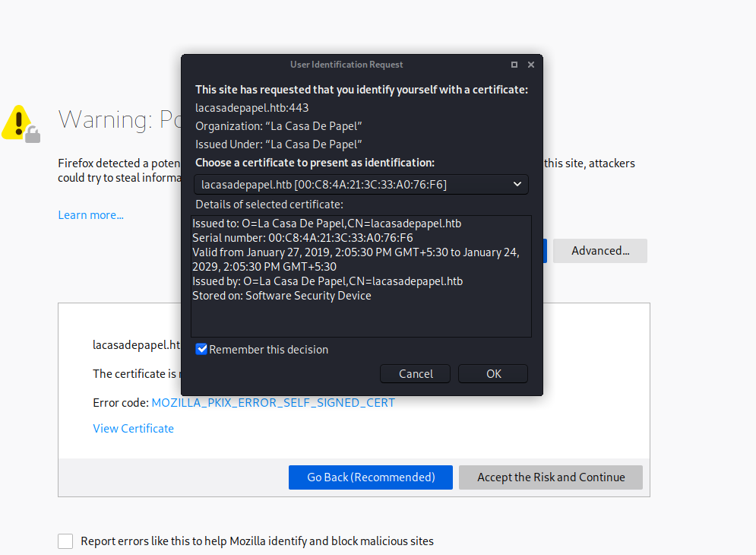
Task: Click the Organization "La Casa De Papel" text
Action: point(279,126)
